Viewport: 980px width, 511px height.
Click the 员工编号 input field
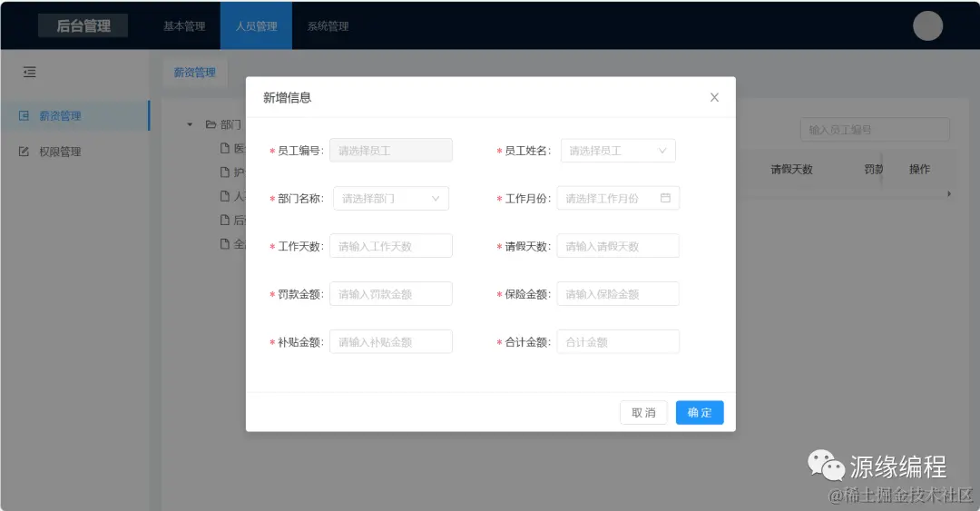[391, 151]
